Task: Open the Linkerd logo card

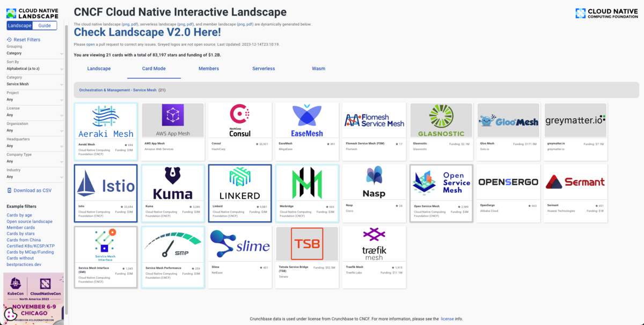Action: point(240,193)
